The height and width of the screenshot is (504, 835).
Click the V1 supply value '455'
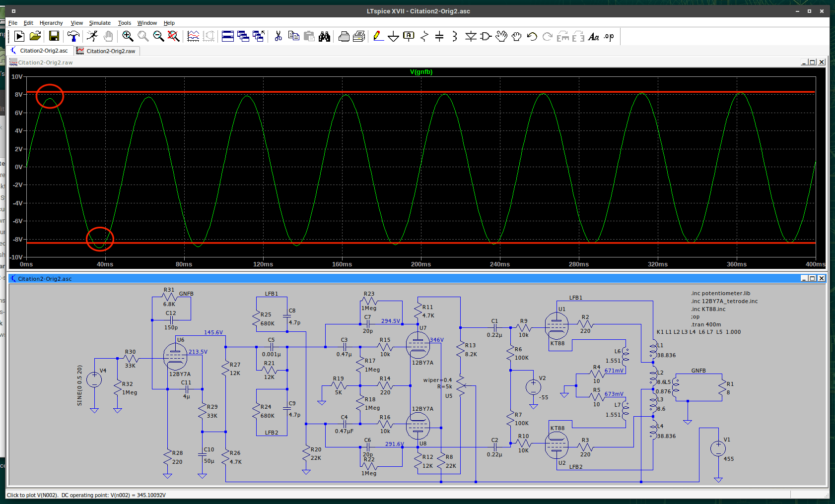click(x=728, y=459)
